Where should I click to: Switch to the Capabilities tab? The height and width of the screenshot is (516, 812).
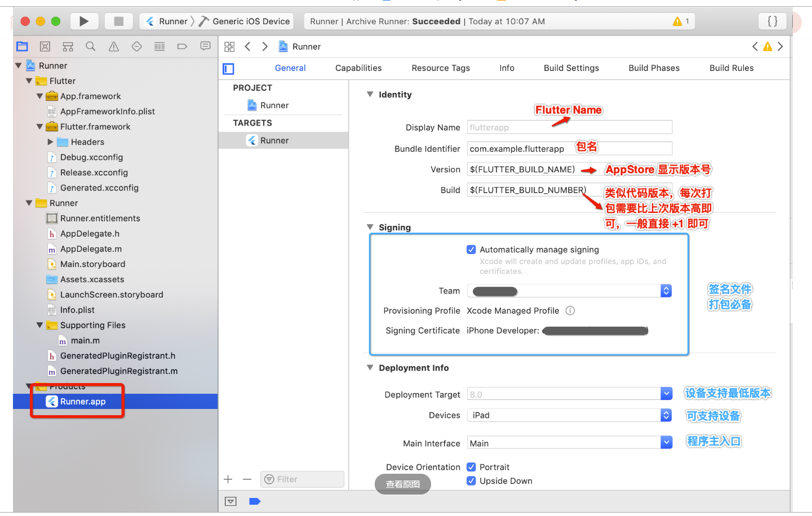[358, 68]
